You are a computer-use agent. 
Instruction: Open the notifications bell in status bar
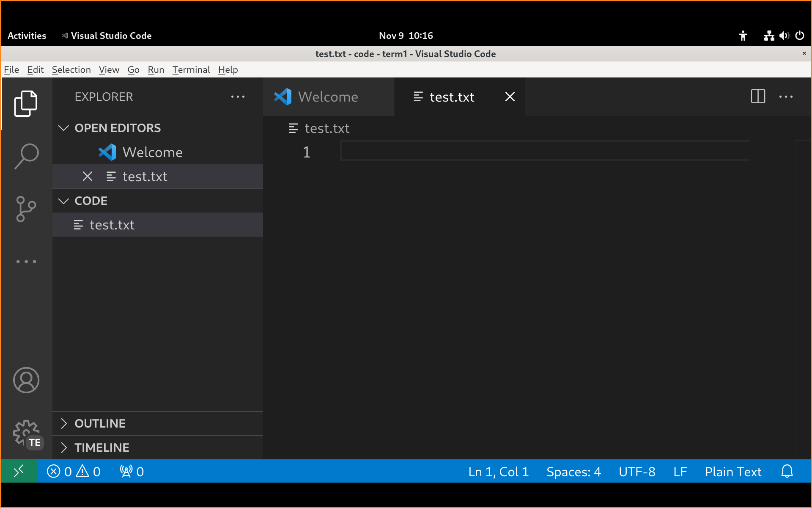click(x=787, y=472)
